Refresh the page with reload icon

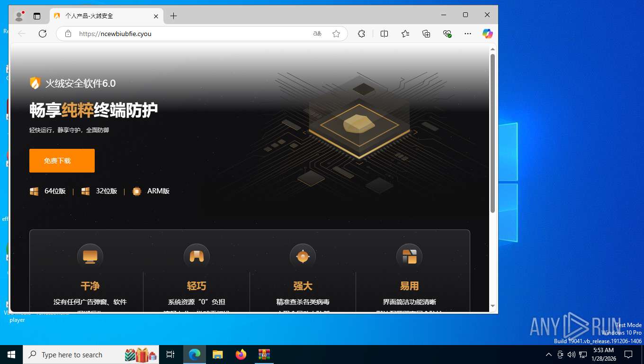click(43, 34)
